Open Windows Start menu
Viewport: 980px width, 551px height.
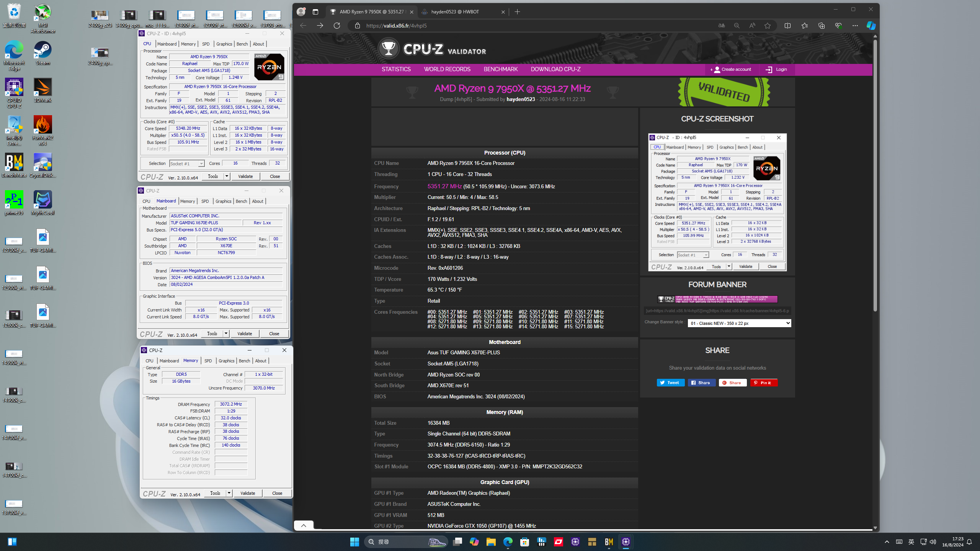click(x=354, y=542)
